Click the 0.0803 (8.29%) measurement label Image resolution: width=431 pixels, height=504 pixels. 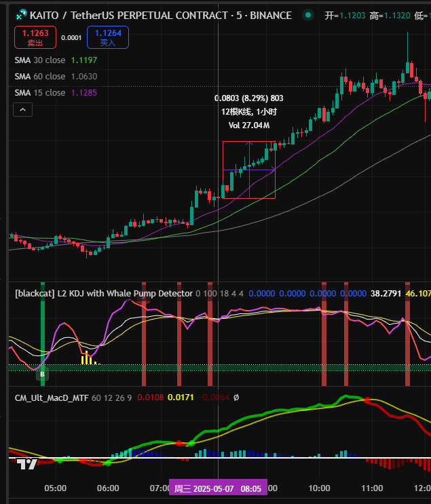(249, 98)
